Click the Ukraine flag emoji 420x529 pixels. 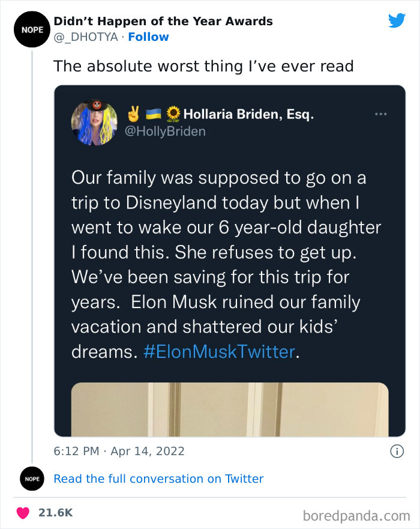[153, 113]
